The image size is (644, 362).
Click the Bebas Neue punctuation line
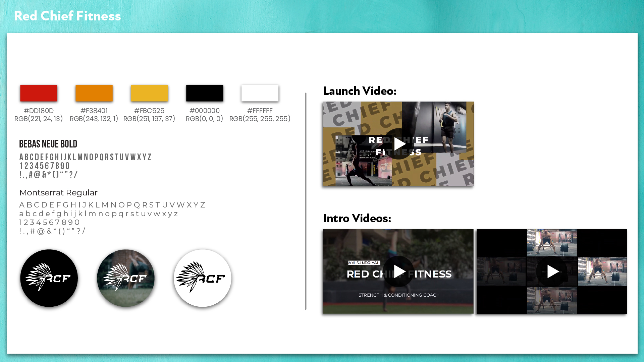(x=49, y=175)
